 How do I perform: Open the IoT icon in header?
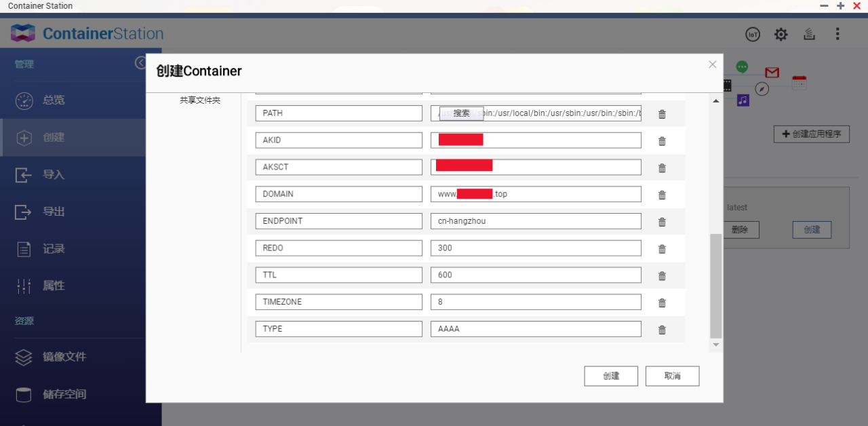click(x=752, y=34)
